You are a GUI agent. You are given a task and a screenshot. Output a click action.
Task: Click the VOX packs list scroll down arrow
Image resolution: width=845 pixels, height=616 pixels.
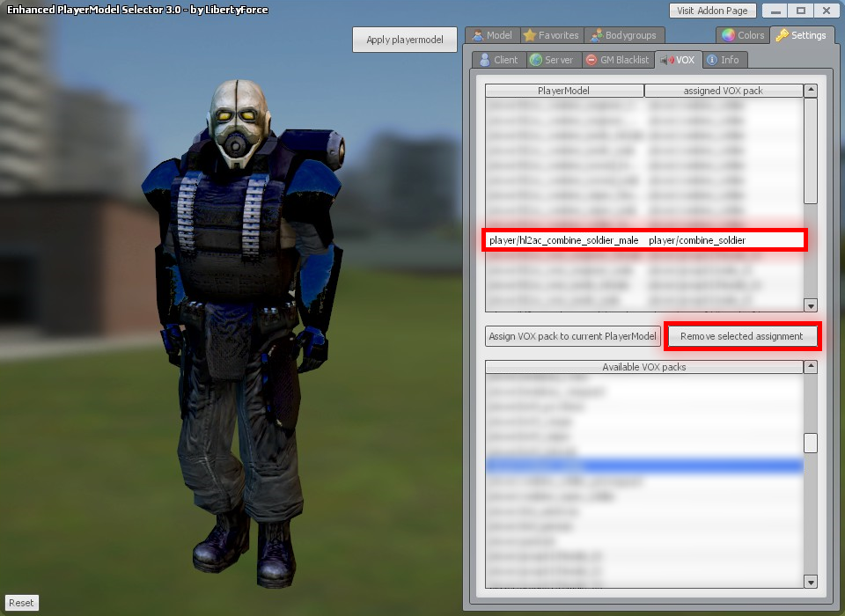click(x=811, y=582)
